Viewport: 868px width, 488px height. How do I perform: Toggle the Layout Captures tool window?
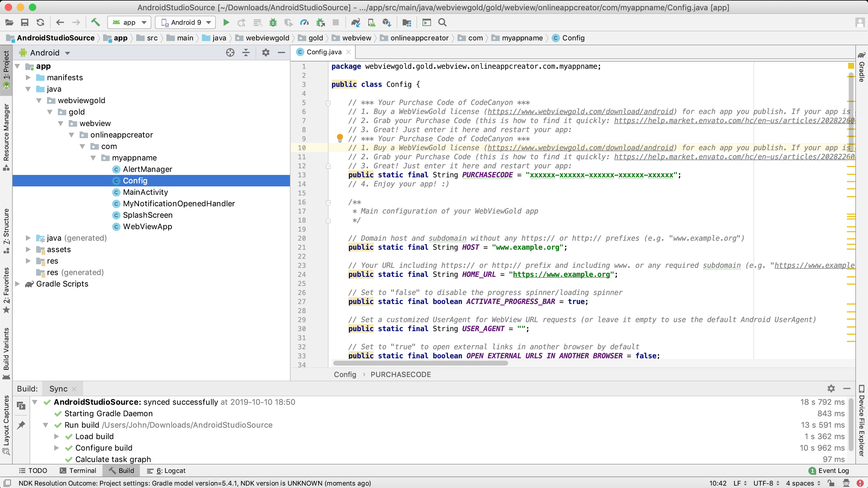(6, 425)
